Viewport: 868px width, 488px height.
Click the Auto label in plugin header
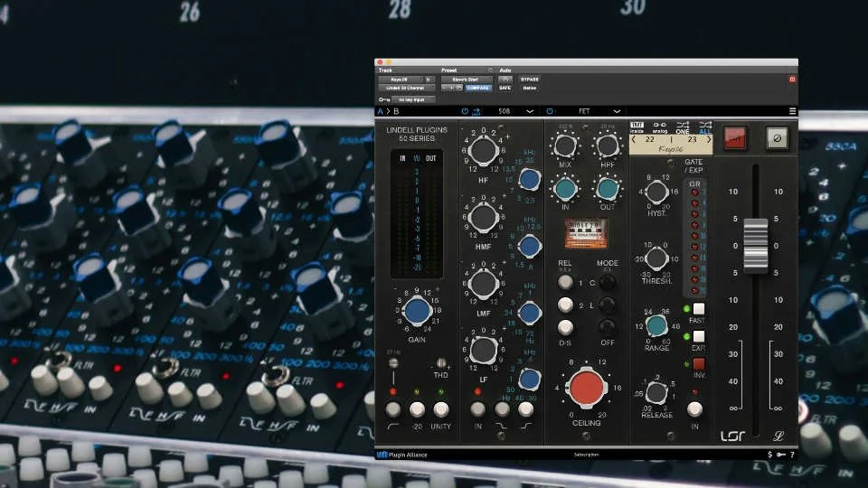(505, 70)
